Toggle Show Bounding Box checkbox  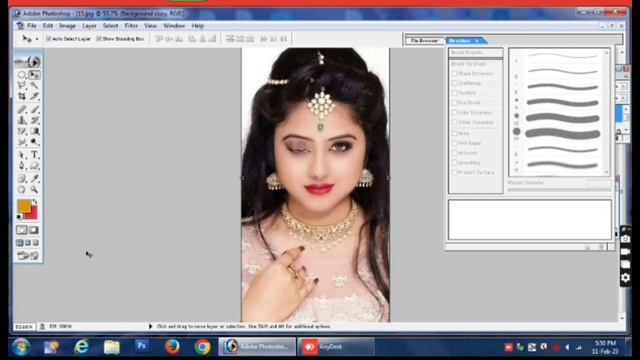99,39
